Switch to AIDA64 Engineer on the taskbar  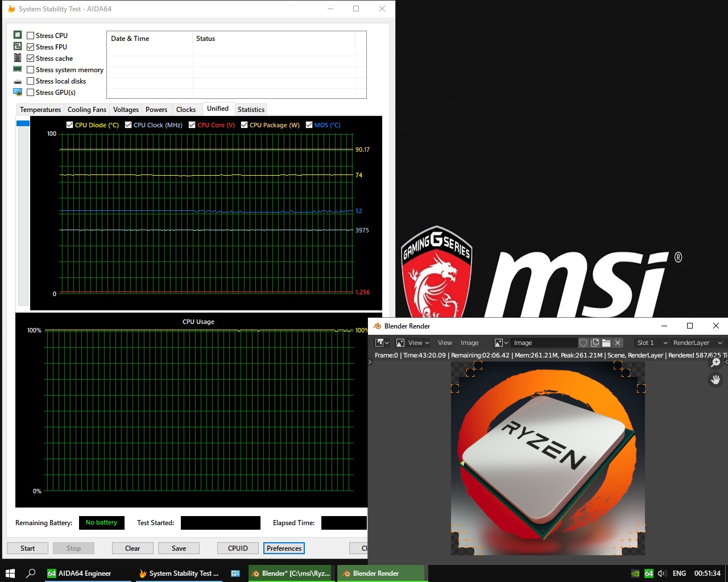(86, 573)
